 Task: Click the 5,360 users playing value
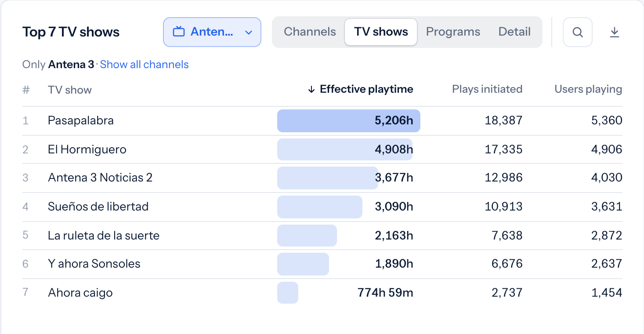click(x=607, y=120)
